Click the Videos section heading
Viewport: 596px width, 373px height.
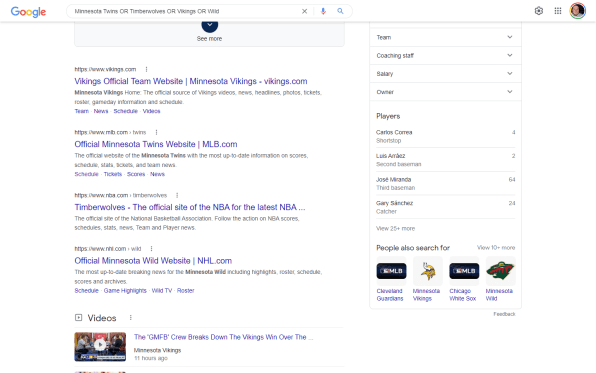pyautogui.click(x=102, y=318)
